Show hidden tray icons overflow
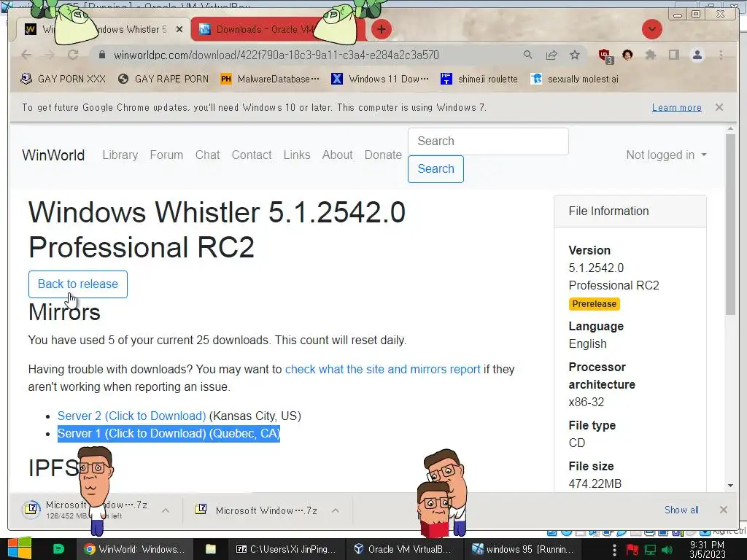Viewport: 747px width, 560px height. pos(614,550)
